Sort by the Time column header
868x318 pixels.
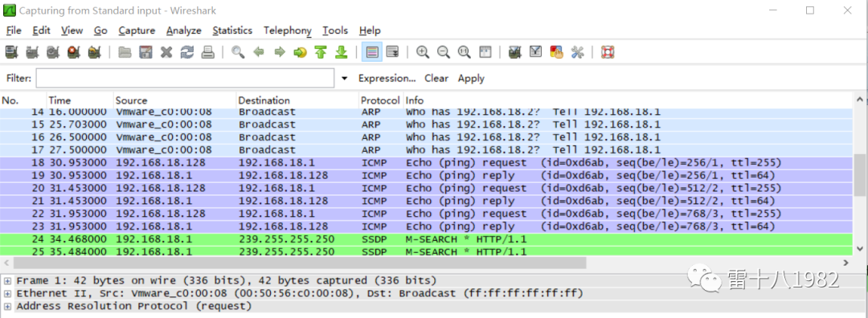click(80, 100)
